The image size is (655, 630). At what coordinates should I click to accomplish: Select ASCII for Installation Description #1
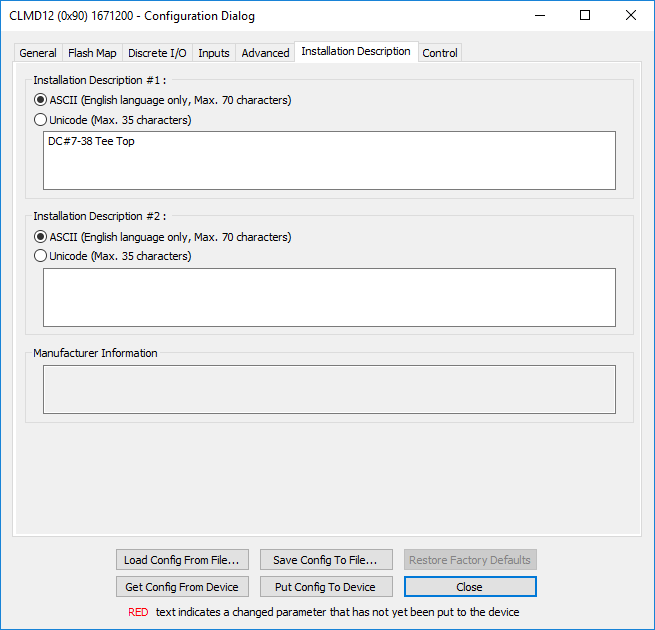pos(41,100)
